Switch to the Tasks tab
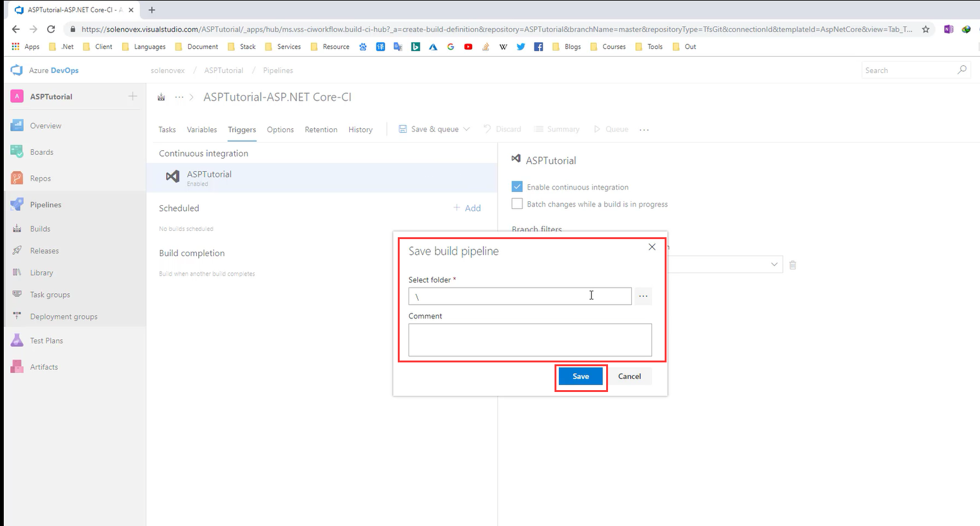 pos(167,130)
